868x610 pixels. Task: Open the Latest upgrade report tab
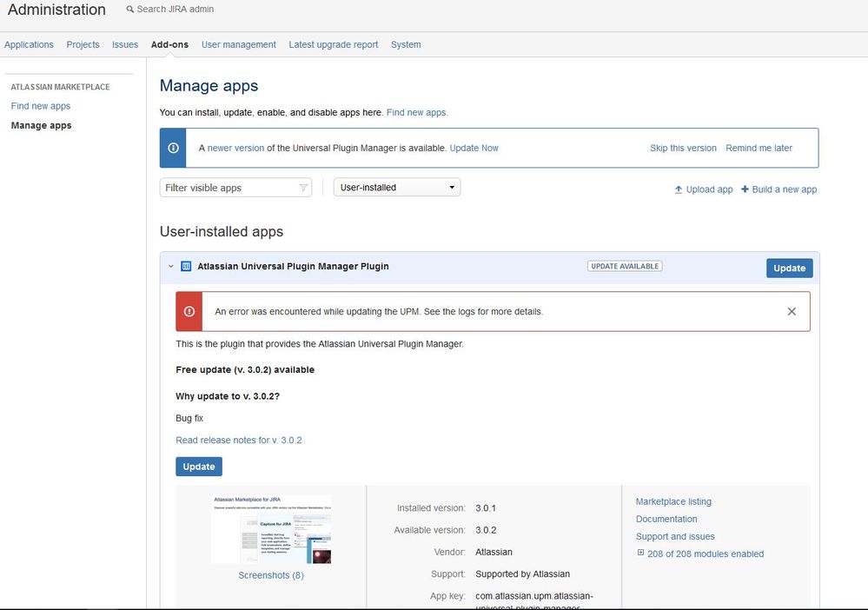point(334,44)
